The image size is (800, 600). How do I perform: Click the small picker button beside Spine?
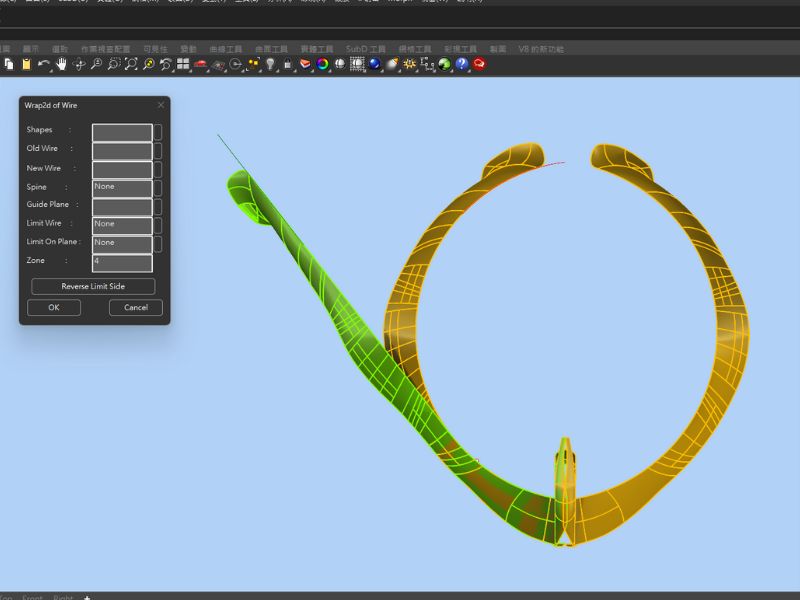point(158,187)
